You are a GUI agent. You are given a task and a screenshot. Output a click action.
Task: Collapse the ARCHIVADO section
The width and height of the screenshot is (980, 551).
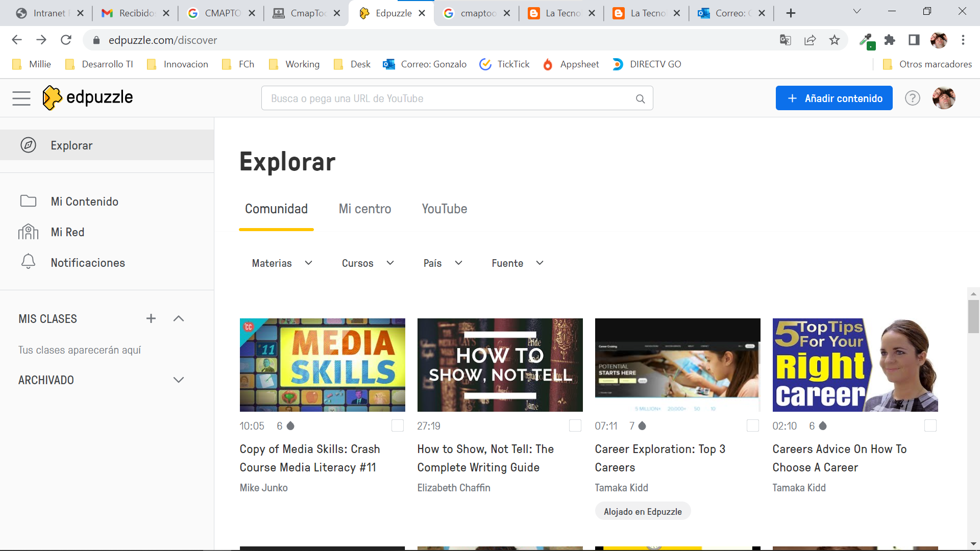pos(178,380)
